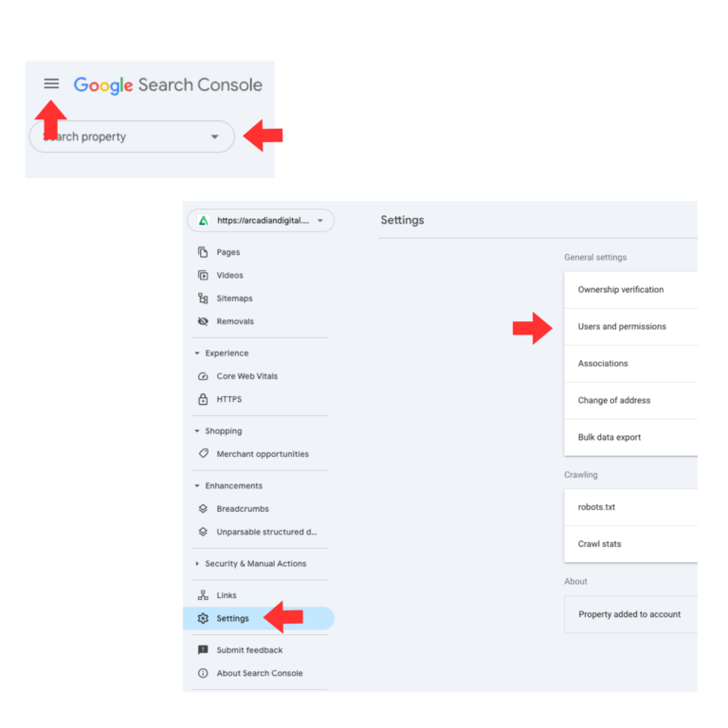This screenshot has width=728, height=728.
Task: Click the Removals crossed-eye icon
Action: click(203, 321)
